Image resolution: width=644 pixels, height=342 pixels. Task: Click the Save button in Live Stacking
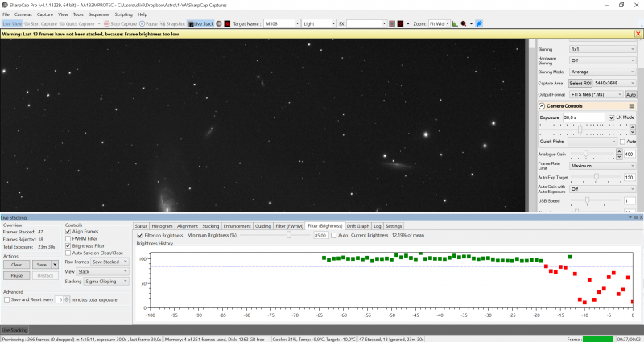point(42,265)
